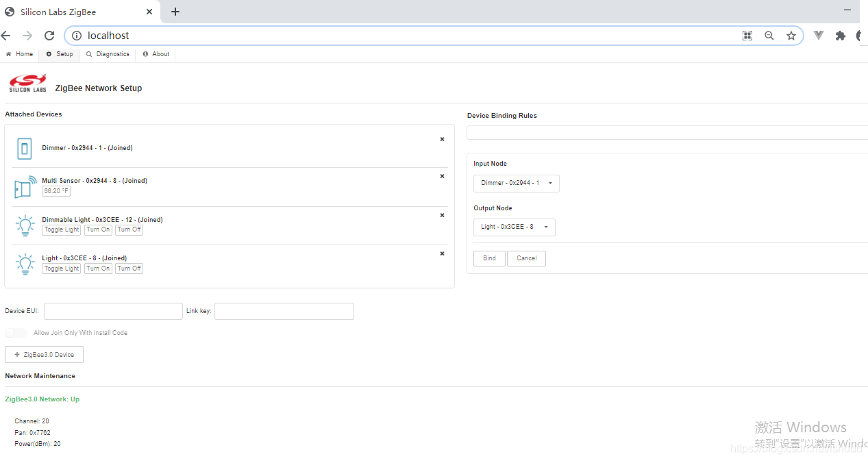Image resolution: width=868 pixels, height=461 pixels.
Task: Open the About tab
Action: (156, 54)
